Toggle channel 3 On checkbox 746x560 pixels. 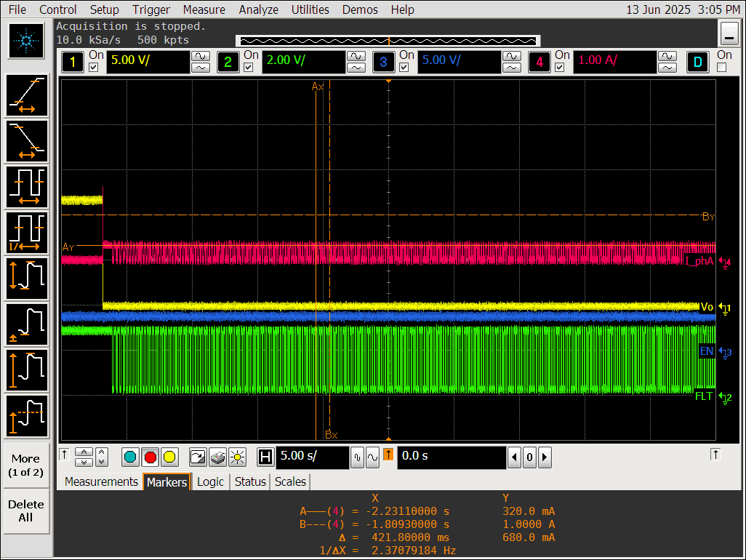click(404, 68)
